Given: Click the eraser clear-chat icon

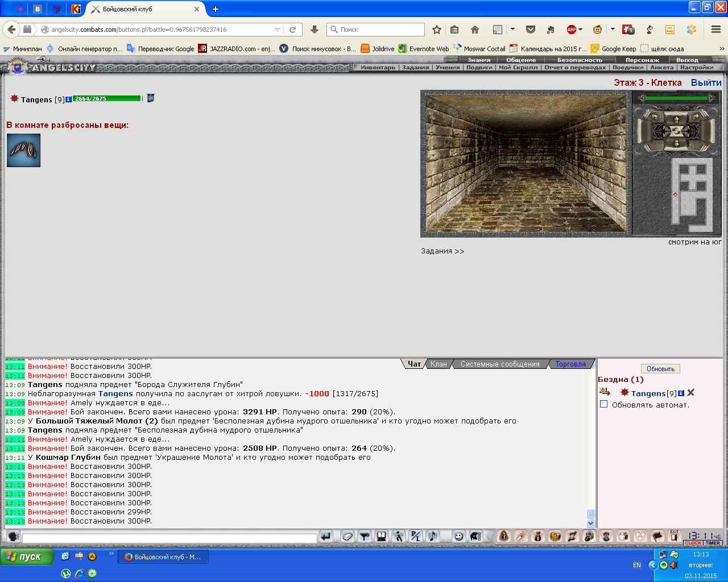Looking at the screenshot, I should point(348,536).
